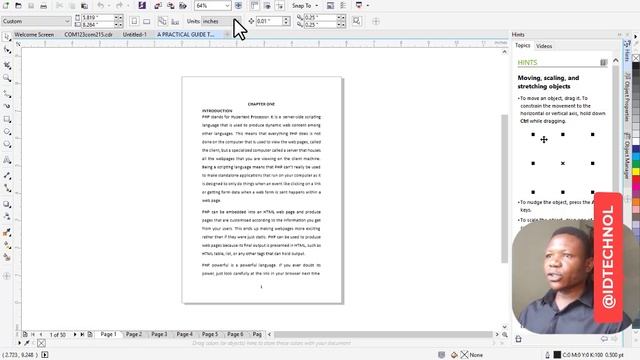Viewport: 640px width, 360px height.
Task: Select the Interactive Fill tool
Action: (7, 245)
